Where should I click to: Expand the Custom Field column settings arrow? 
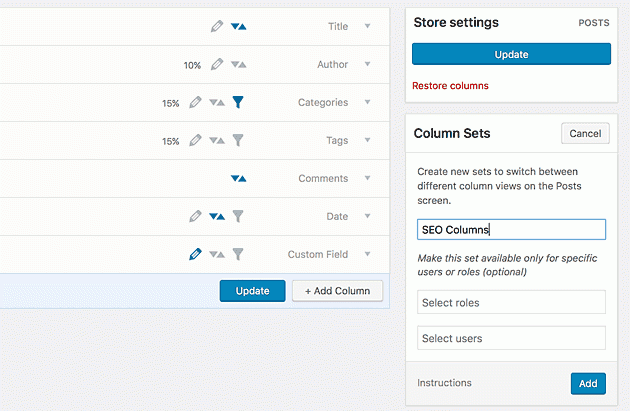[367, 254]
